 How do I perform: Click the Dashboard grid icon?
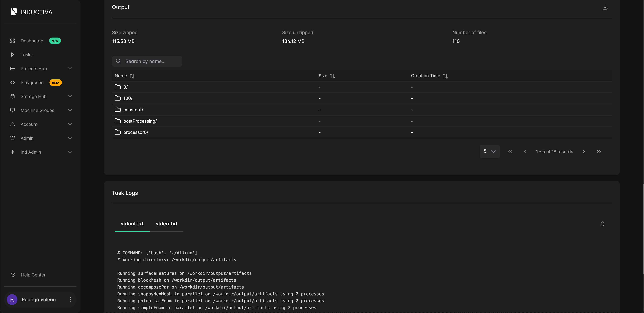tap(13, 41)
